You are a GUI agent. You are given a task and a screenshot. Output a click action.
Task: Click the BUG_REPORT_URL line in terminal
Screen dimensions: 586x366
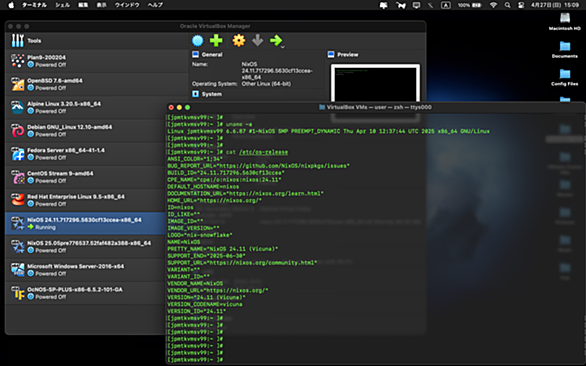tap(258, 166)
